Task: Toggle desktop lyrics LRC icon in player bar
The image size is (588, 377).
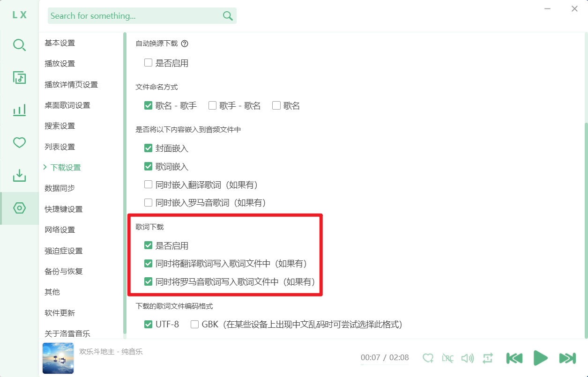Action: click(x=447, y=358)
